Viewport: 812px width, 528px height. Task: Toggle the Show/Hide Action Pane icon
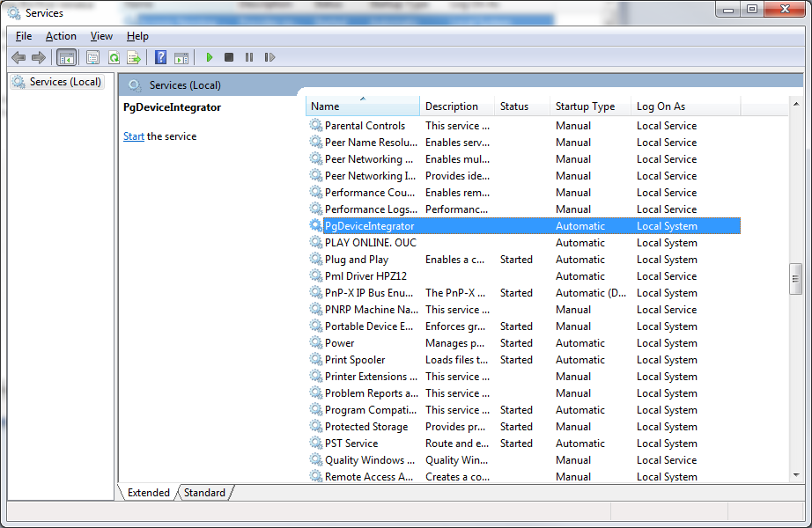[x=181, y=57]
